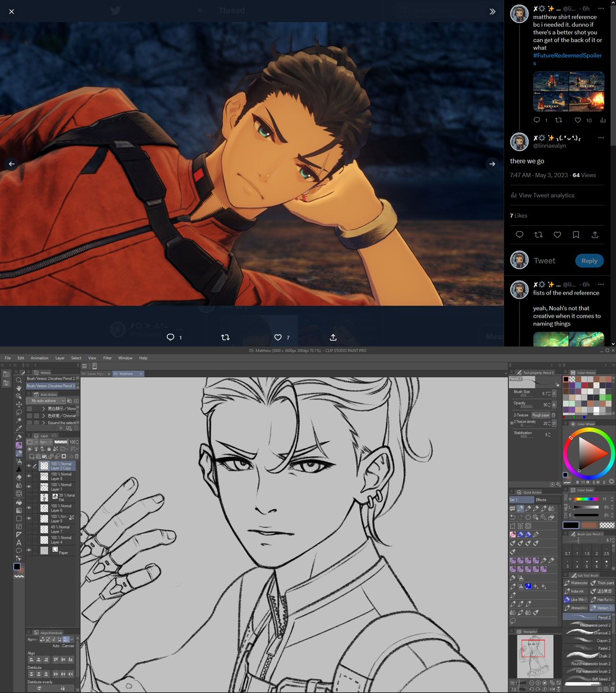
Task: Select the Watercolor sub tool group
Action: (x=576, y=583)
